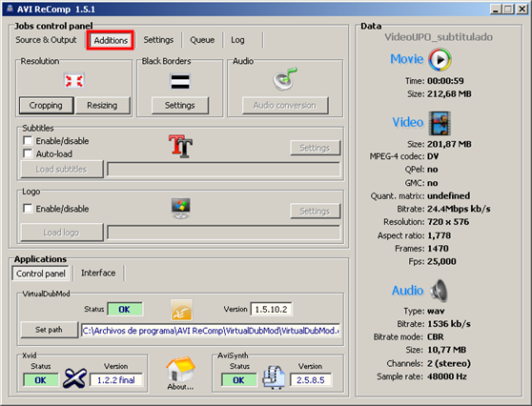This screenshot has height=406, width=532.
Task: Click the red arrows cropping icon in Resolution
Action: (74, 81)
